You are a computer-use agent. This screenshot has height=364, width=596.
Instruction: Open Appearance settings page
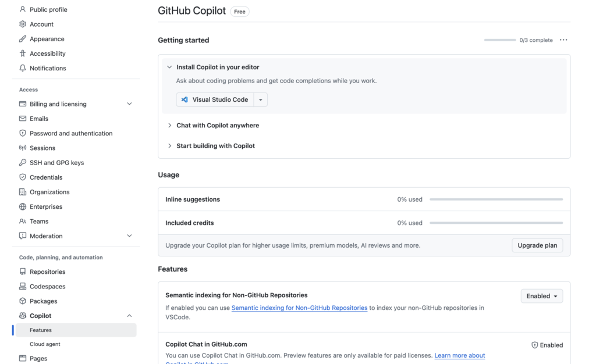(47, 39)
